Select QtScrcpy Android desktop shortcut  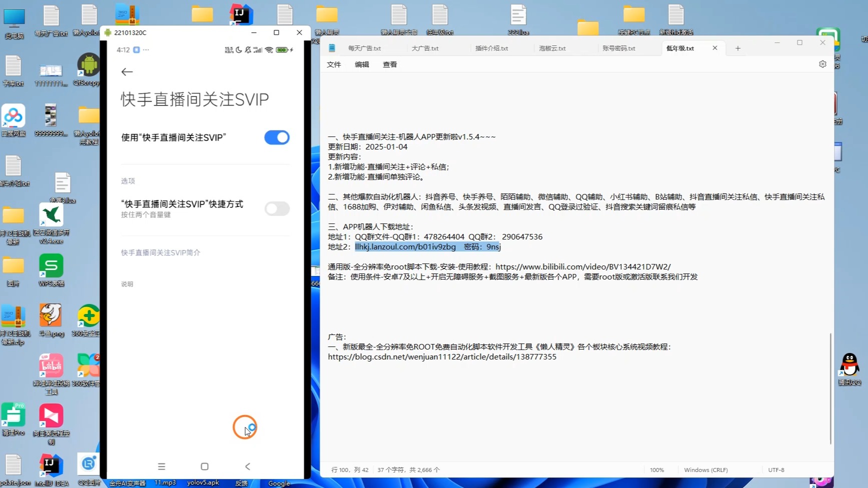tap(88, 70)
